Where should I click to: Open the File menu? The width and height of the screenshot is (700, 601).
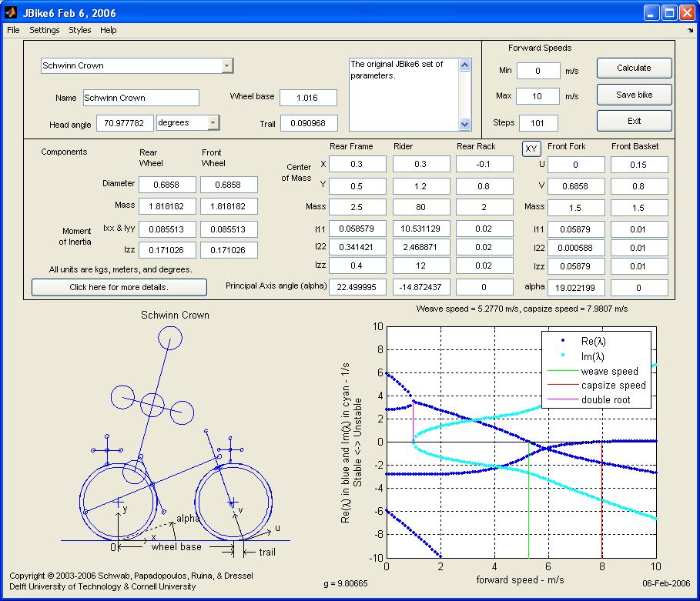click(x=13, y=30)
